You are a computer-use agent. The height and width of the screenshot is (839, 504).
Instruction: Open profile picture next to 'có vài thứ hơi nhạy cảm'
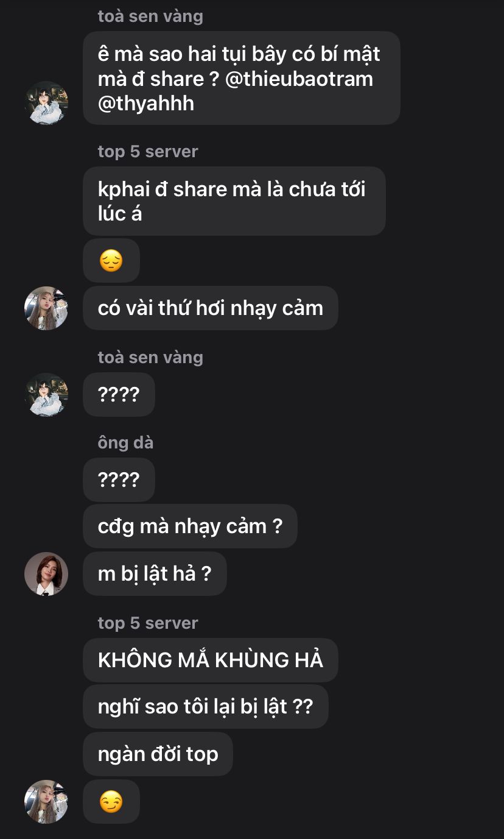coord(46,308)
